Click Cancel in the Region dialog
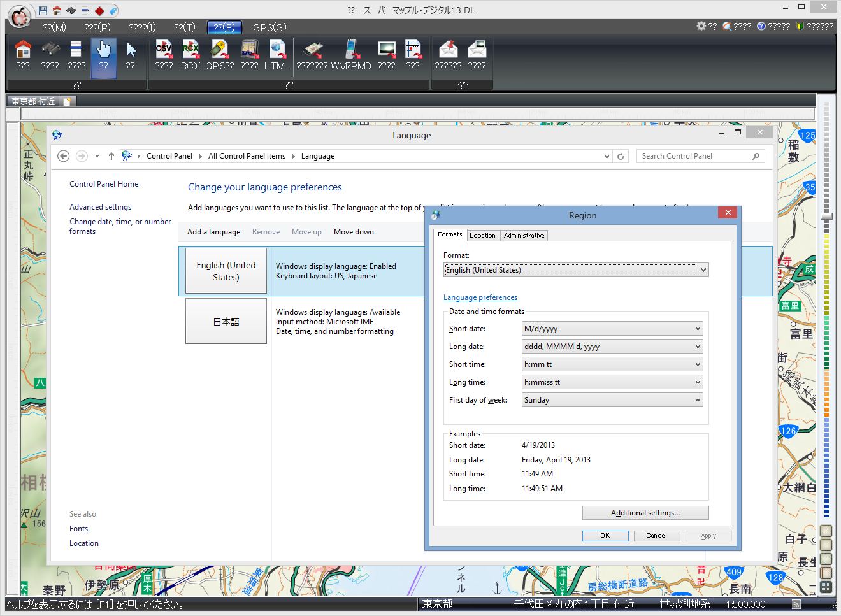The height and width of the screenshot is (616, 841). click(x=657, y=536)
